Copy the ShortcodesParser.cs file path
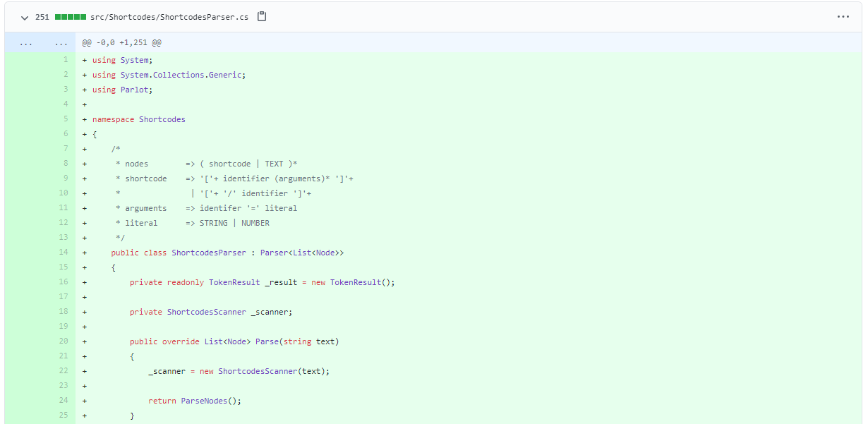The image size is (868, 424). [x=262, y=16]
